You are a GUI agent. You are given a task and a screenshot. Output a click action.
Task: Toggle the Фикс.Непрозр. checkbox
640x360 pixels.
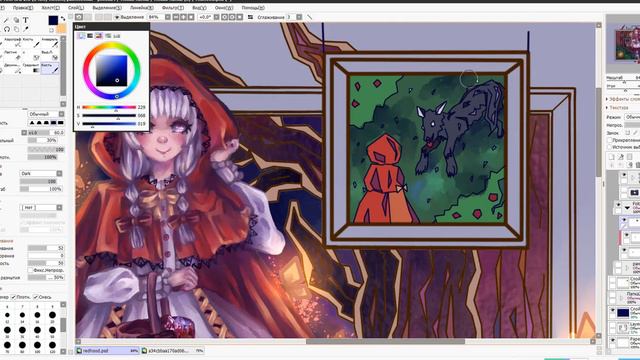point(30,270)
